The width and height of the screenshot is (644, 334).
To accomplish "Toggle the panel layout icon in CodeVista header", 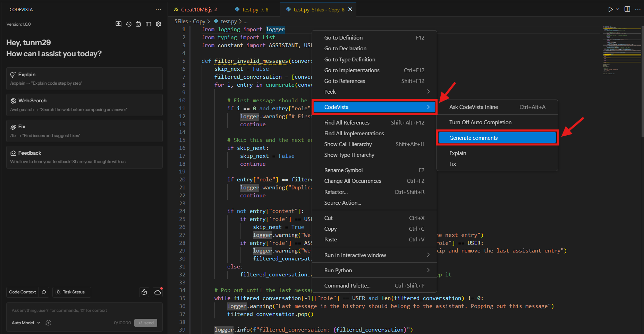I will point(149,24).
